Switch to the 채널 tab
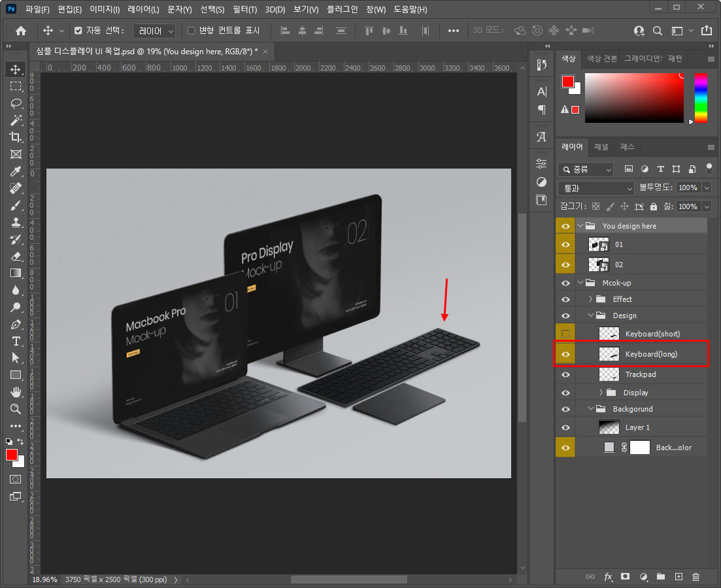The image size is (721, 588). [601, 146]
